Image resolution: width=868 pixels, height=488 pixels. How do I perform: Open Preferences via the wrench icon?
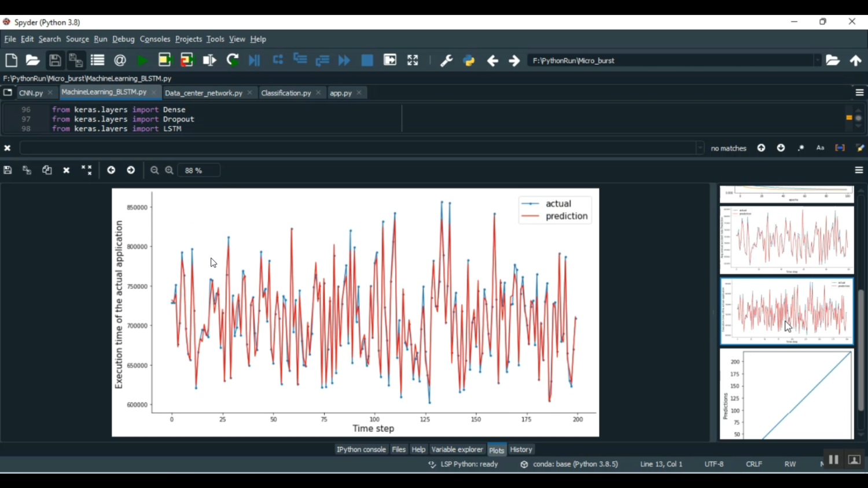pos(446,60)
